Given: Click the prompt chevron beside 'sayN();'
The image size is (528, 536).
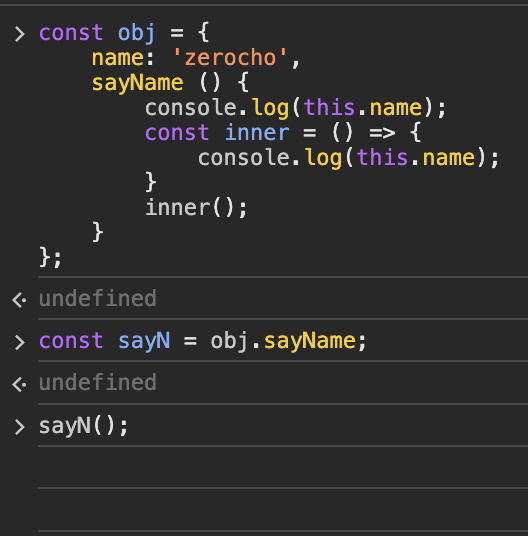Looking at the screenshot, I should [x=19, y=427].
